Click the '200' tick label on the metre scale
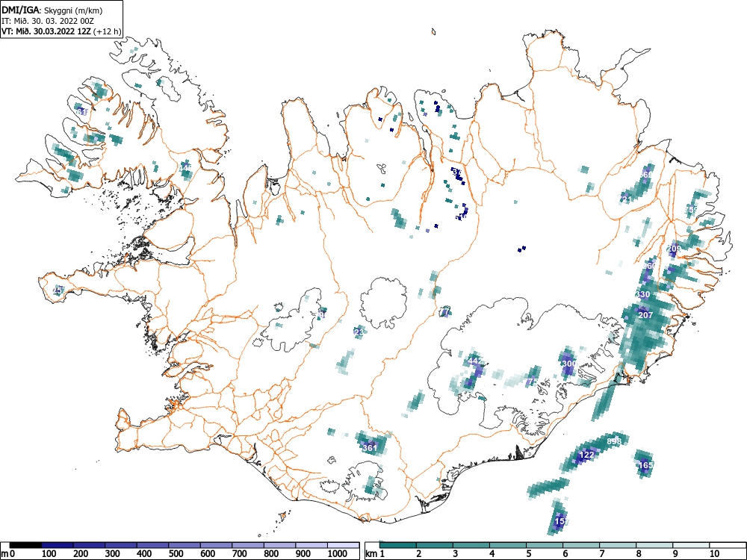This screenshot has width=747, height=560. 81,554
